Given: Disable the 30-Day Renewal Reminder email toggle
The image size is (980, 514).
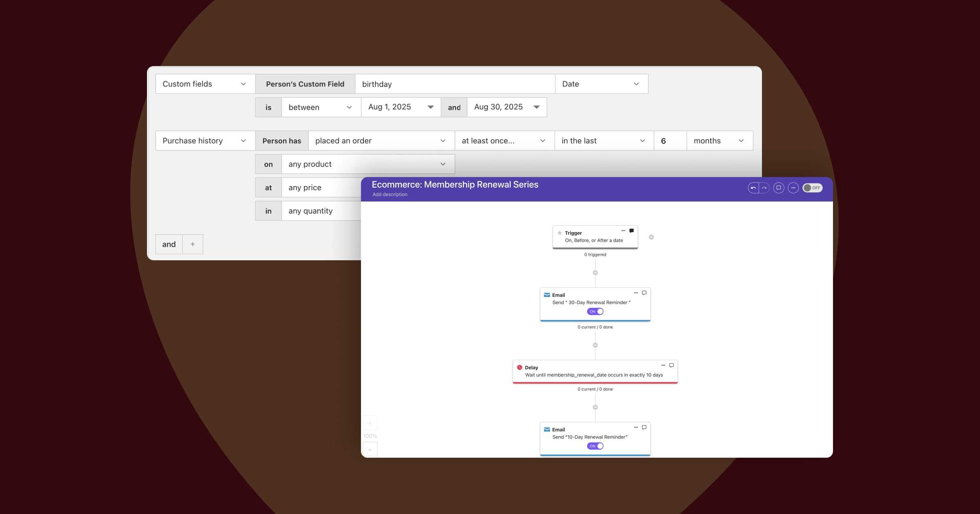Looking at the screenshot, I should coord(595,312).
